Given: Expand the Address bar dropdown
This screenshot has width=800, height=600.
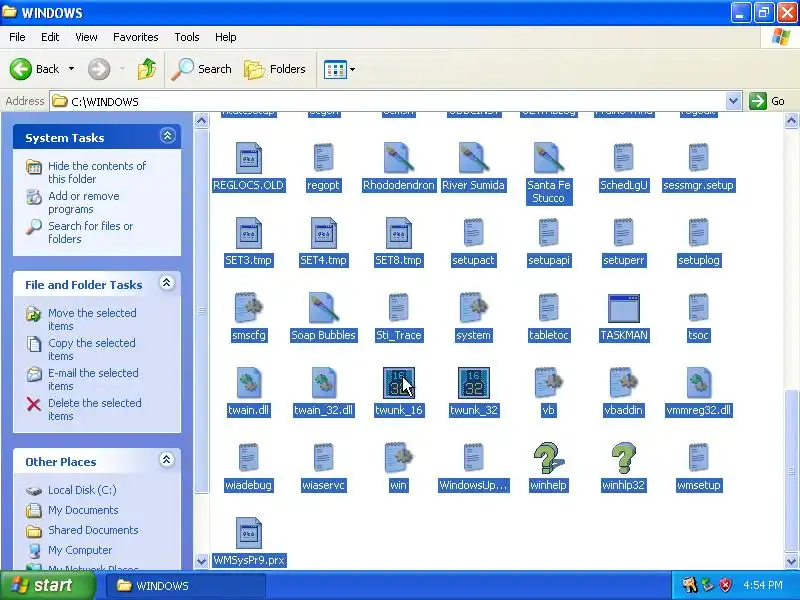Looking at the screenshot, I should point(733,101).
